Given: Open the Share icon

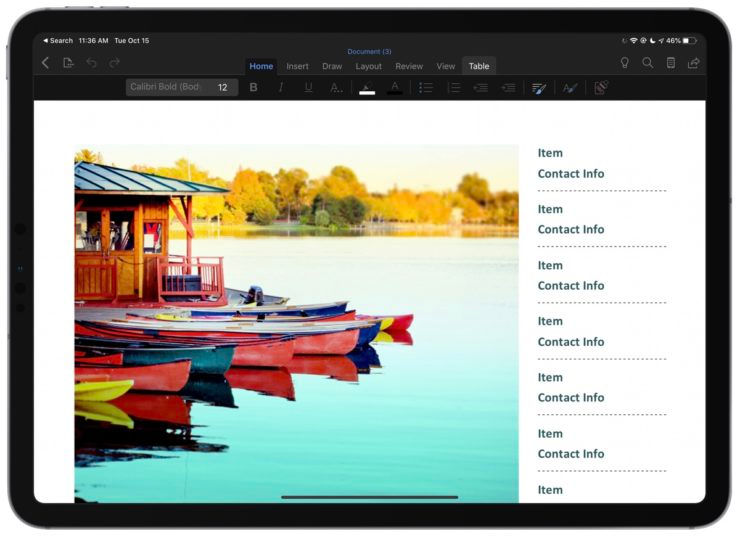Looking at the screenshot, I should pyautogui.click(x=694, y=63).
